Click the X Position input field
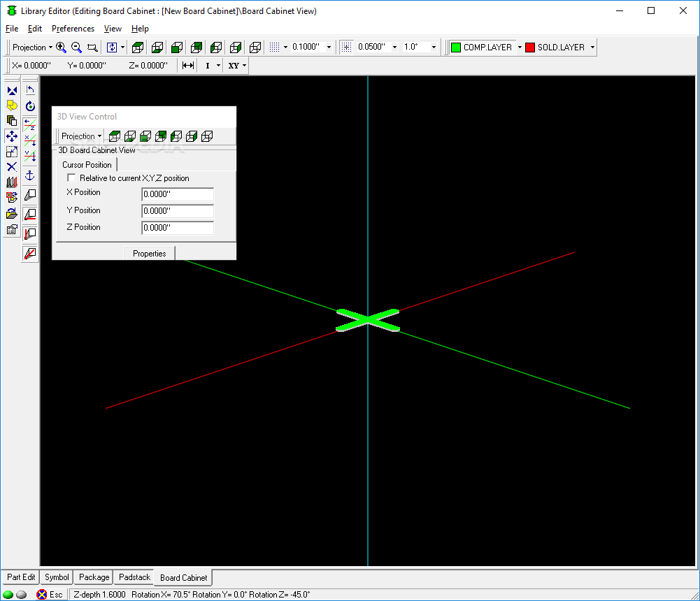The image size is (700, 601). click(x=178, y=194)
